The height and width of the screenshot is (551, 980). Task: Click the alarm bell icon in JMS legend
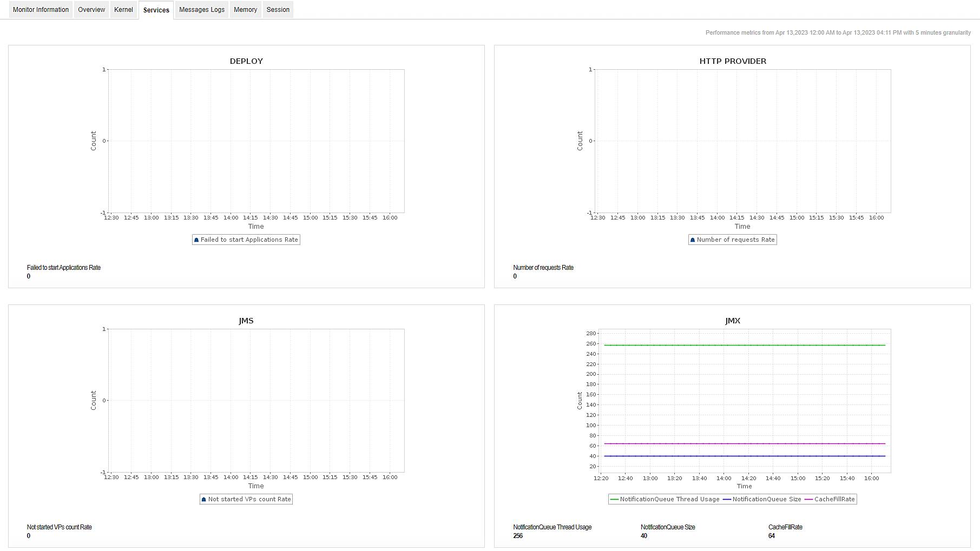[203, 499]
